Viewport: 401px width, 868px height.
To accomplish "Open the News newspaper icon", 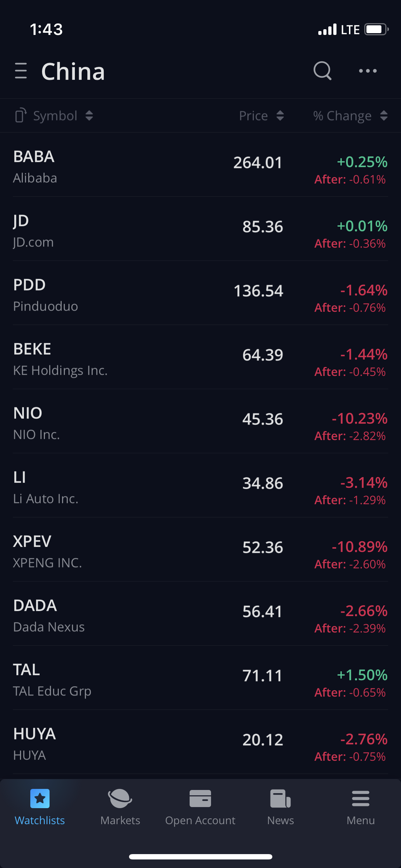I will point(281,798).
